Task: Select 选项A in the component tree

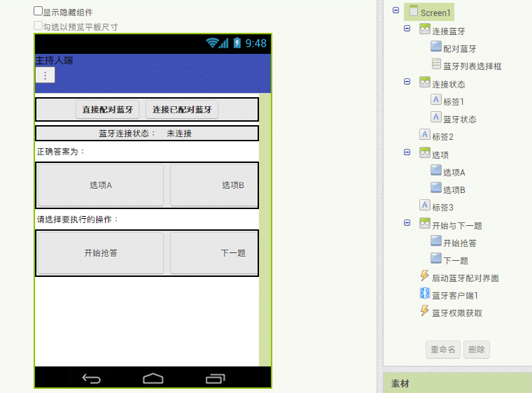Action: [x=454, y=172]
